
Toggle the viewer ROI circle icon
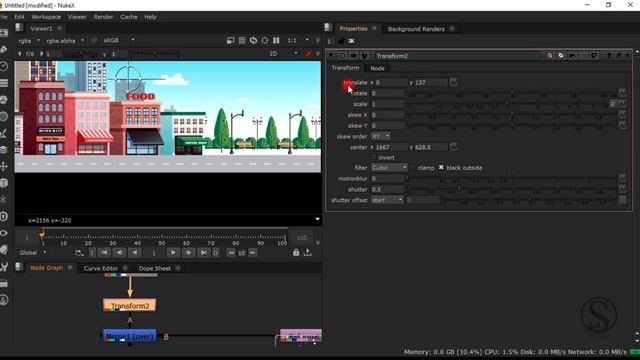[265, 40]
